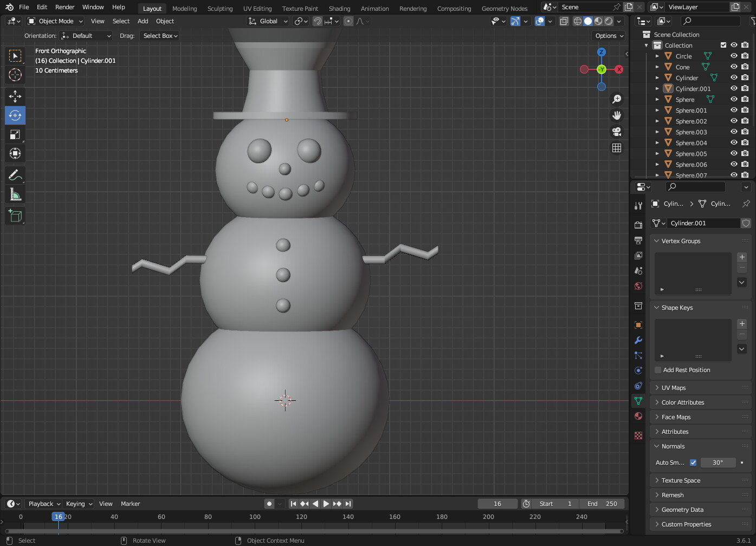The width and height of the screenshot is (756, 546).
Task: Expand the Cylinder.001 item in the outliner
Action: (657, 88)
